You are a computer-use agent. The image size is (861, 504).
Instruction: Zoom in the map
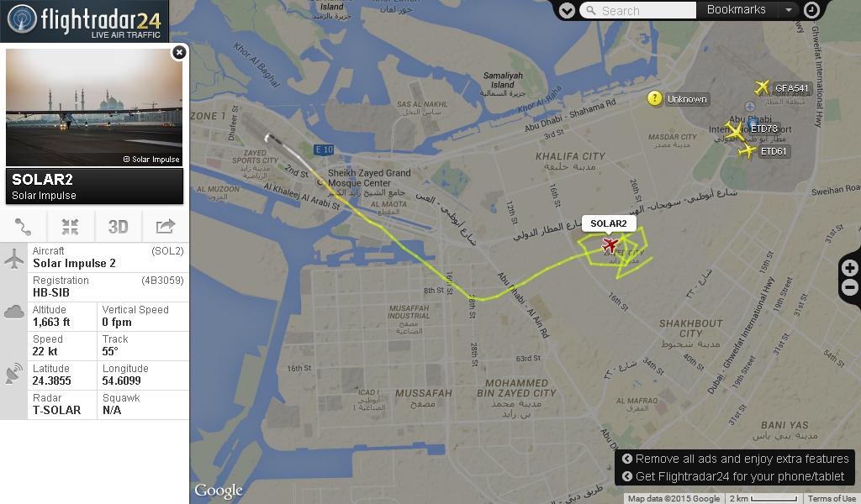849,268
